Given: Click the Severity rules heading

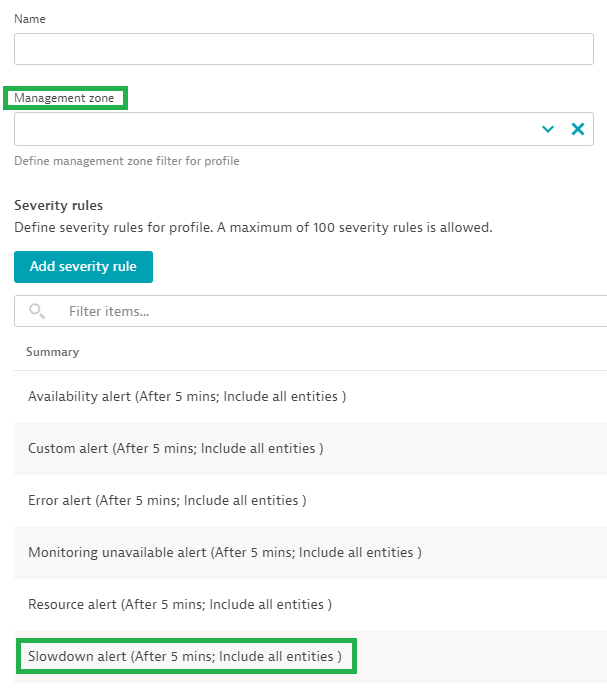Looking at the screenshot, I should [x=59, y=205].
